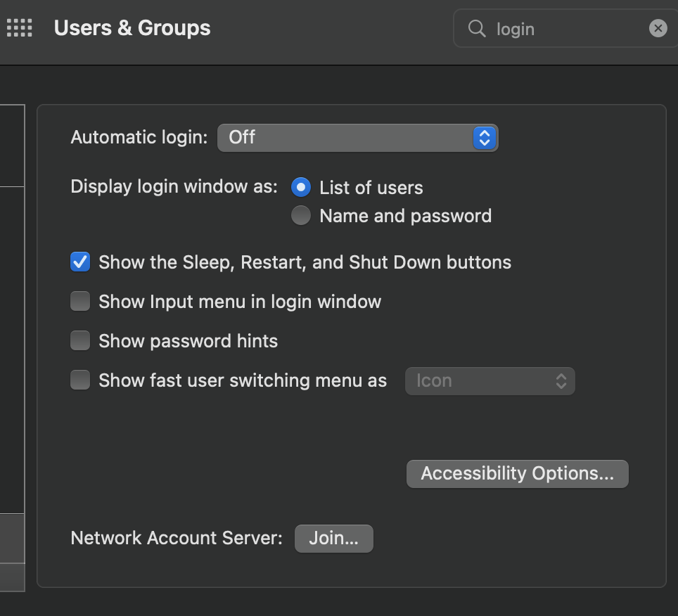Viewport: 678px width, 616px height.
Task: Open Accessibility Options dialog
Action: coord(517,473)
